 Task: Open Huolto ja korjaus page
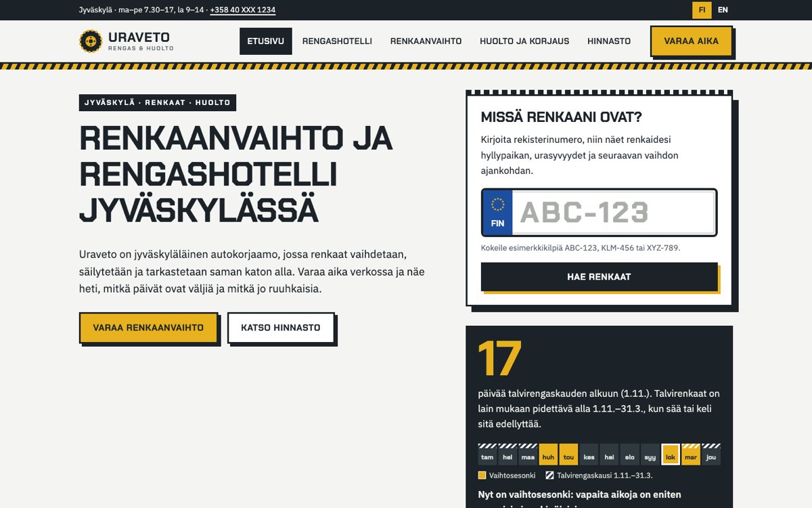point(524,41)
